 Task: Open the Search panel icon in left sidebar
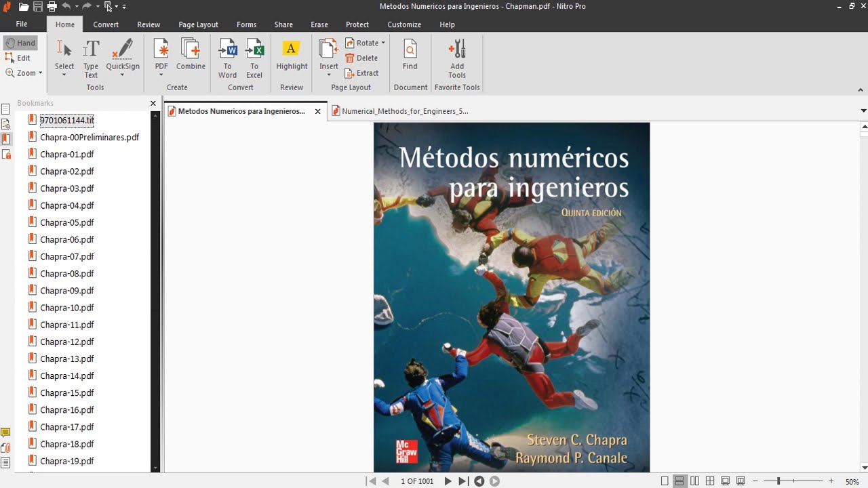click(x=5, y=124)
